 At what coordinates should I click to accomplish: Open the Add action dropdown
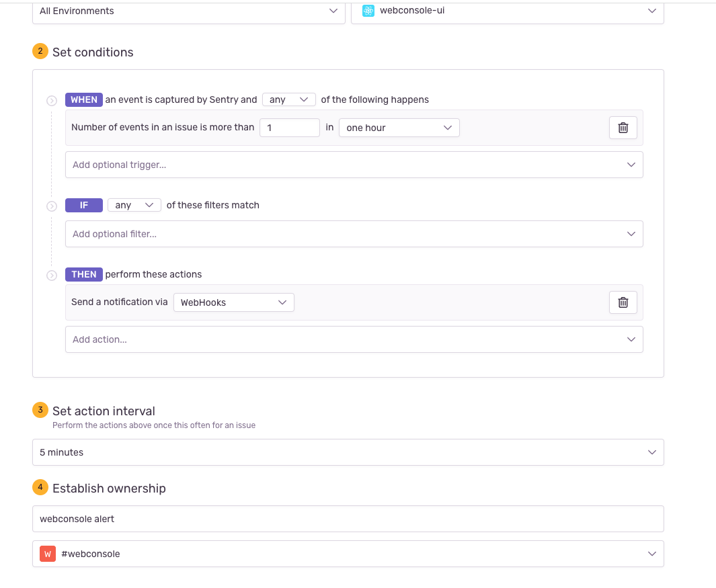(354, 339)
